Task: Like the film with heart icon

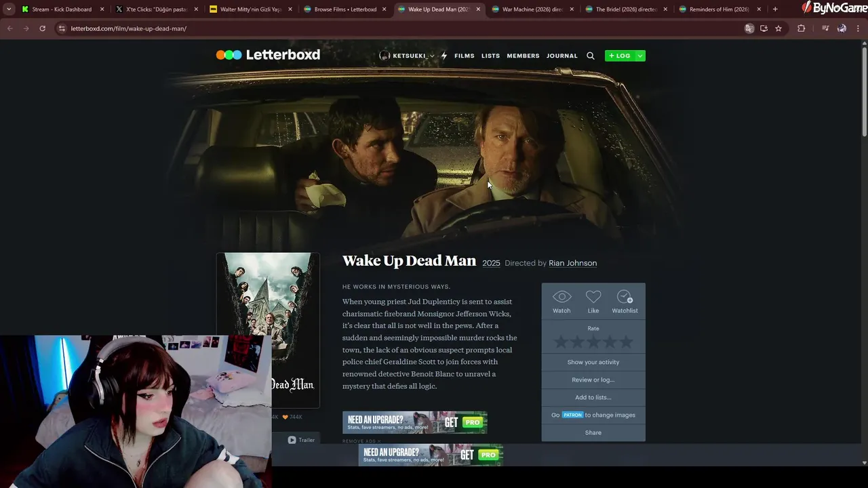Action: [593, 302]
